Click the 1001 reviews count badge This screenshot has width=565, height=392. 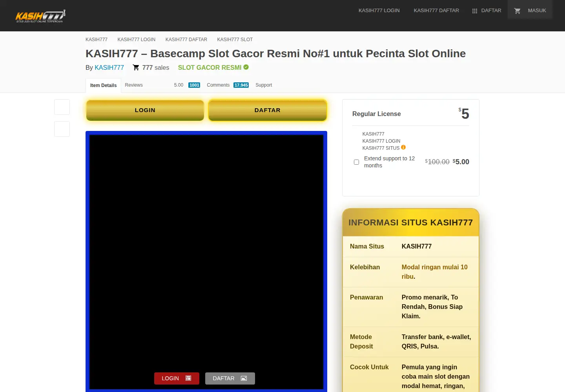194,85
